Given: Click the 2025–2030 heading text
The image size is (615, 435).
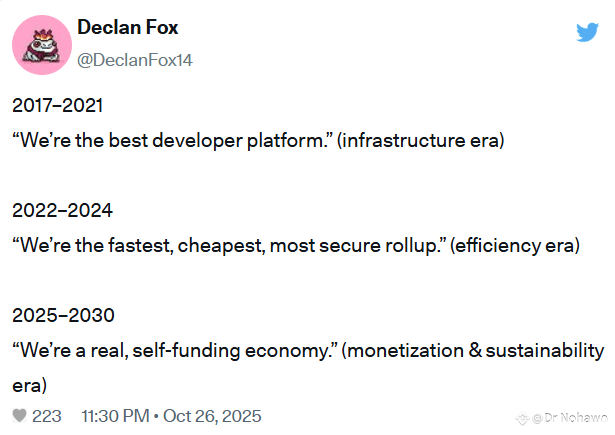Looking at the screenshot, I should click(63, 315).
